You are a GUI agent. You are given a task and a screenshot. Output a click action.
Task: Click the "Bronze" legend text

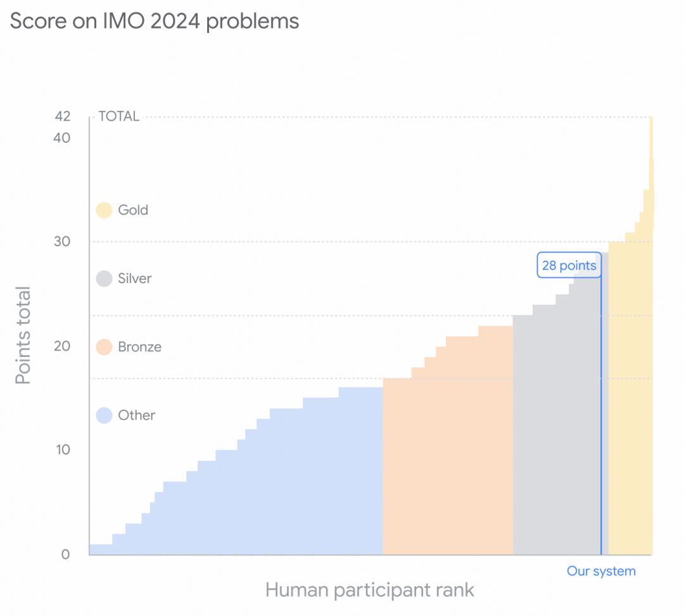(x=139, y=347)
